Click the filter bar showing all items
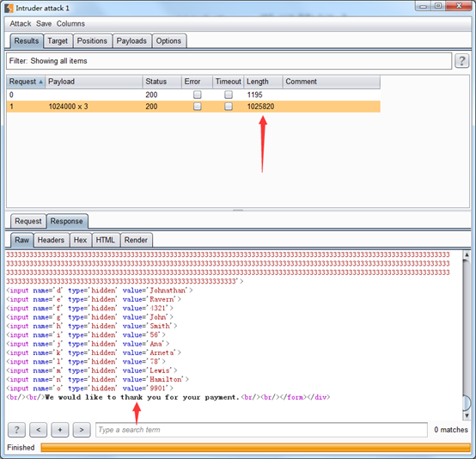Image resolution: width=476 pixels, height=459 pixels. point(229,61)
